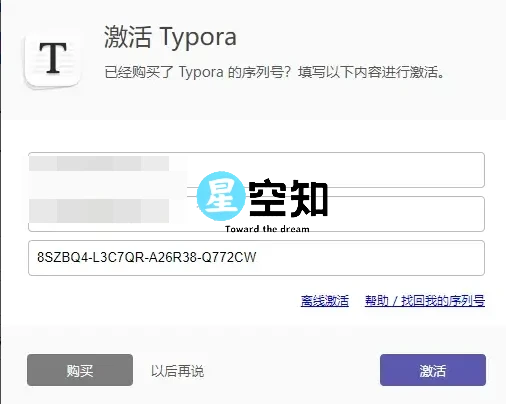The width and height of the screenshot is (506, 404).
Task: Click the subtitle text 已经购买了 Typora 的序列号
Action: [x=199, y=72]
